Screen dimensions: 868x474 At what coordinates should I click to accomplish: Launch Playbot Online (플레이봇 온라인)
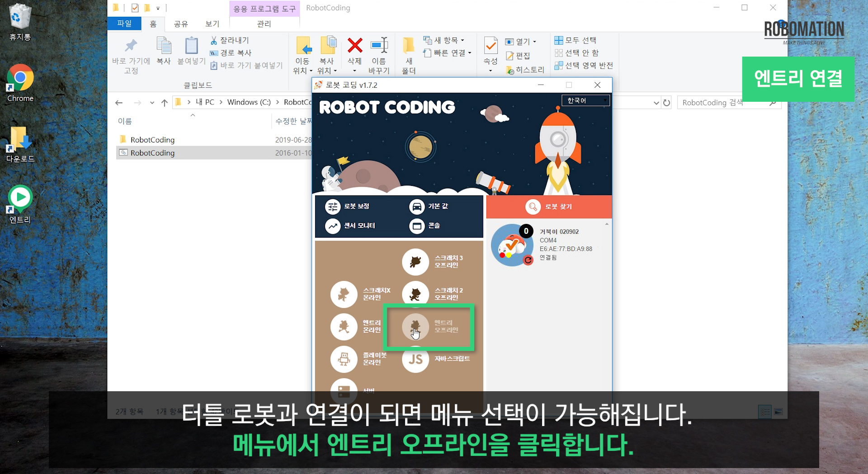click(x=359, y=359)
